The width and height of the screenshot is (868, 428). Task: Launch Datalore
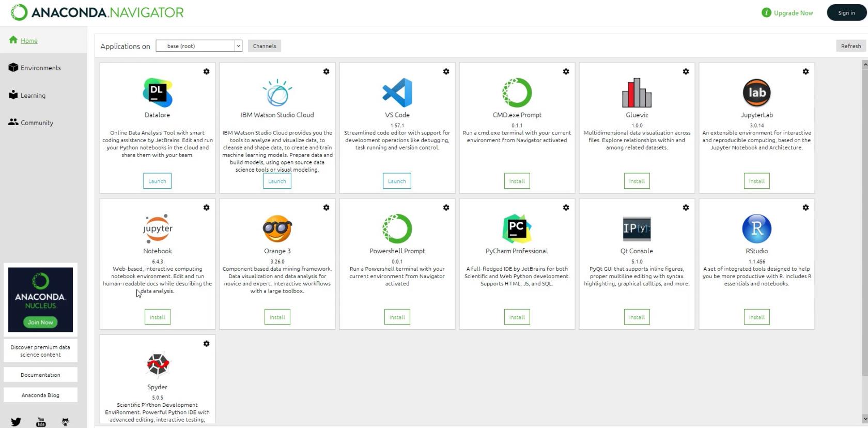click(x=158, y=181)
